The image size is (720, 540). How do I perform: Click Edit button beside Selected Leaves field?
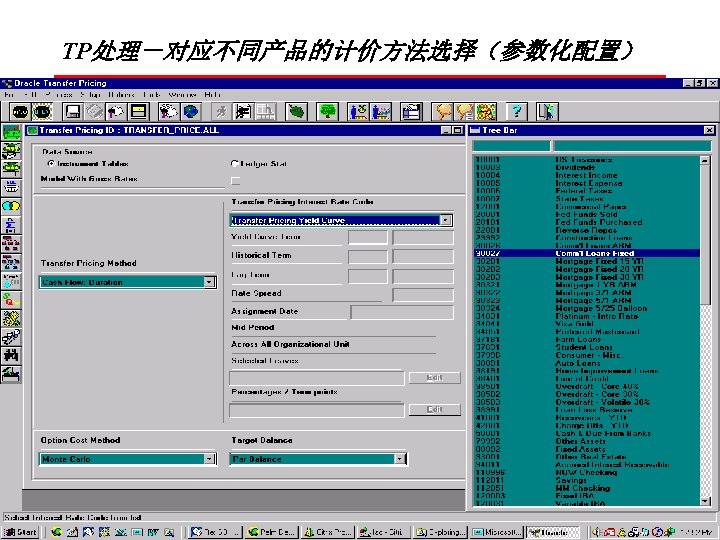434,377
